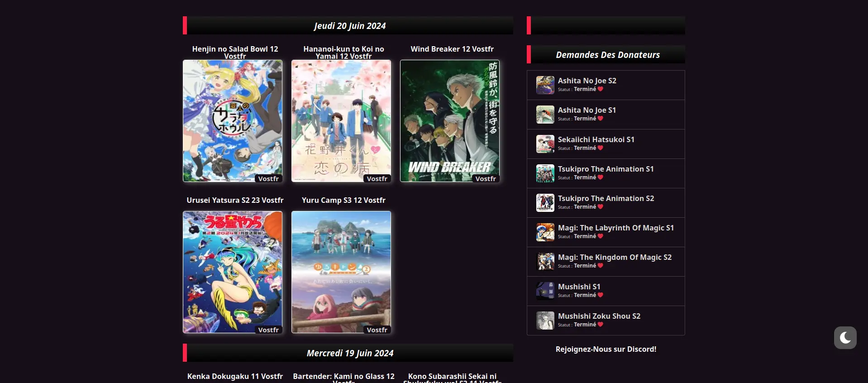Open the Yuru Camp S3 12 poster
Viewport: 868px width, 383px height.
click(341, 272)
